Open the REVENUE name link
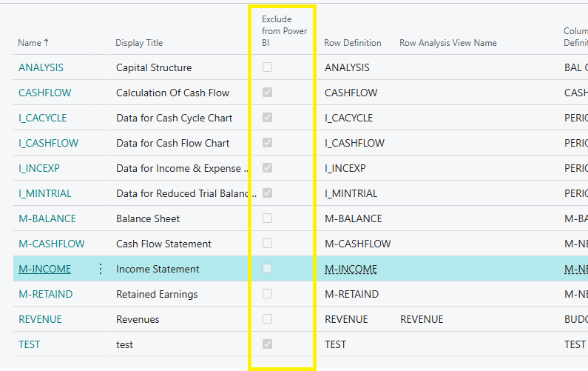The image size is (588, 371). point(40,319)
